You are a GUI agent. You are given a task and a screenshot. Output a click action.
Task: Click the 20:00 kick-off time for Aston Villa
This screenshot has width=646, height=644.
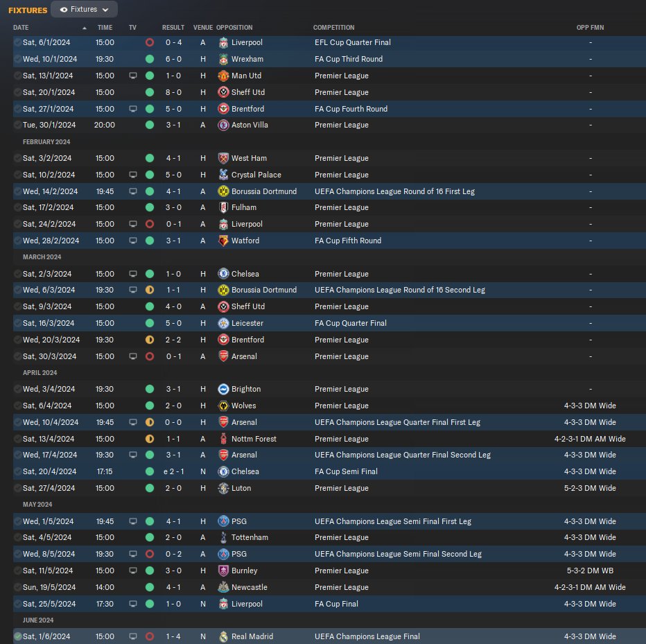(x=105, y=125)
